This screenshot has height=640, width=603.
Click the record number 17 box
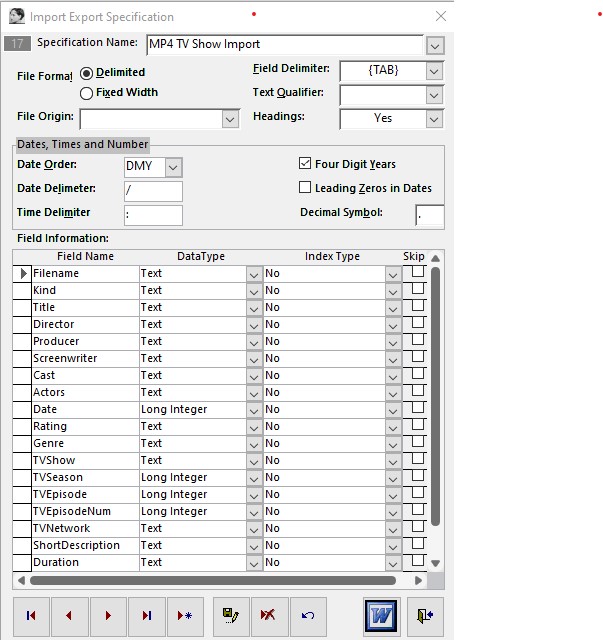tap(17, 44)
